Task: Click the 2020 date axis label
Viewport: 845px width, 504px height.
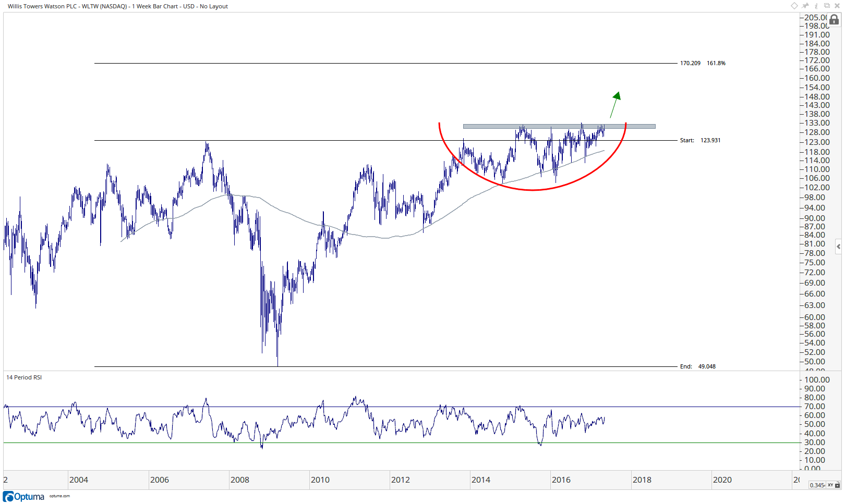Action: click(x=722, y=480)
